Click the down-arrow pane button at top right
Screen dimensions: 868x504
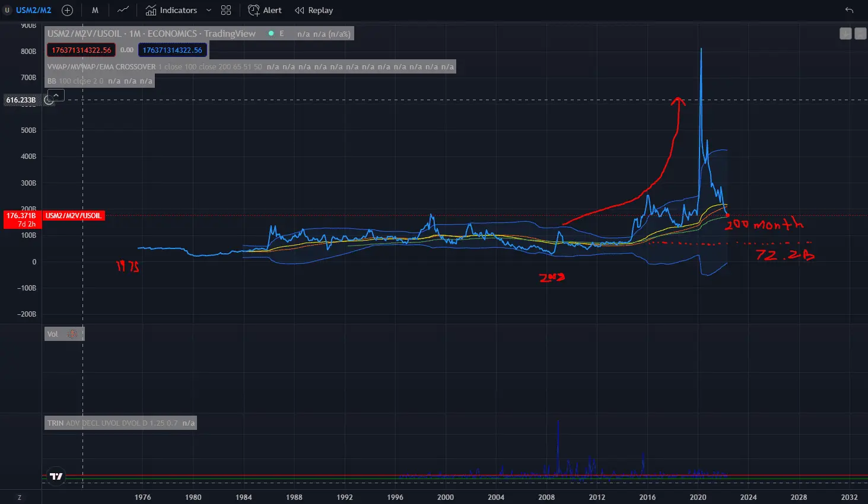[845, 34]
